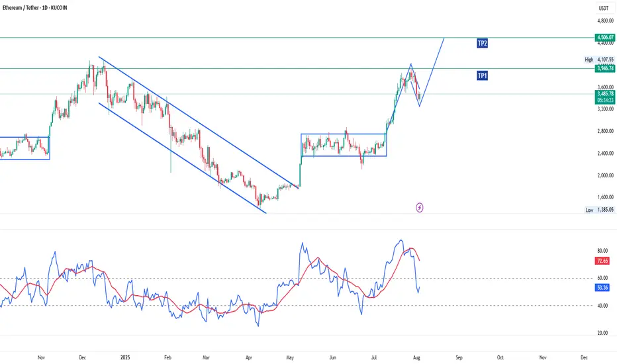Click the blue 53.36 RSI value
This screenshot has height=364, width=617.
coord(602,288)
